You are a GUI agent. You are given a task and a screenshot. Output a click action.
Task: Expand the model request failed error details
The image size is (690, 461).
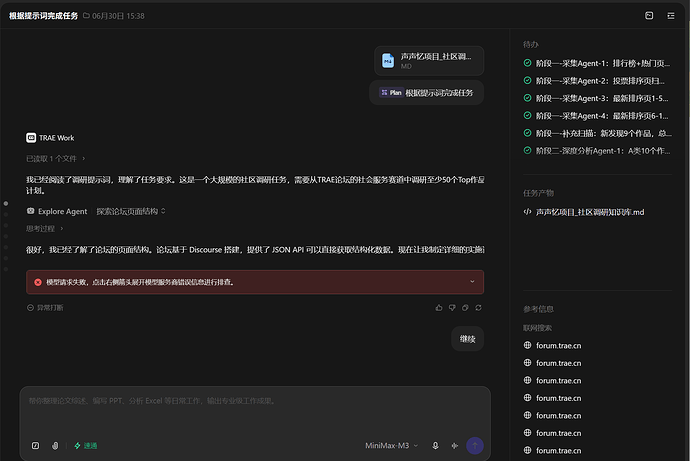tap(472, 282)
